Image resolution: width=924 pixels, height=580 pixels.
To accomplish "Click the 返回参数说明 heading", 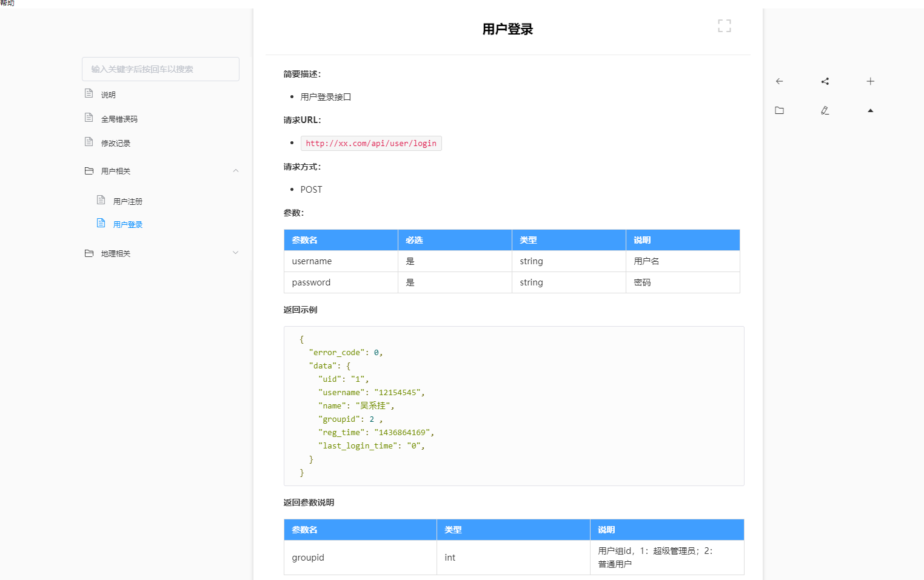I will point(309,502).
